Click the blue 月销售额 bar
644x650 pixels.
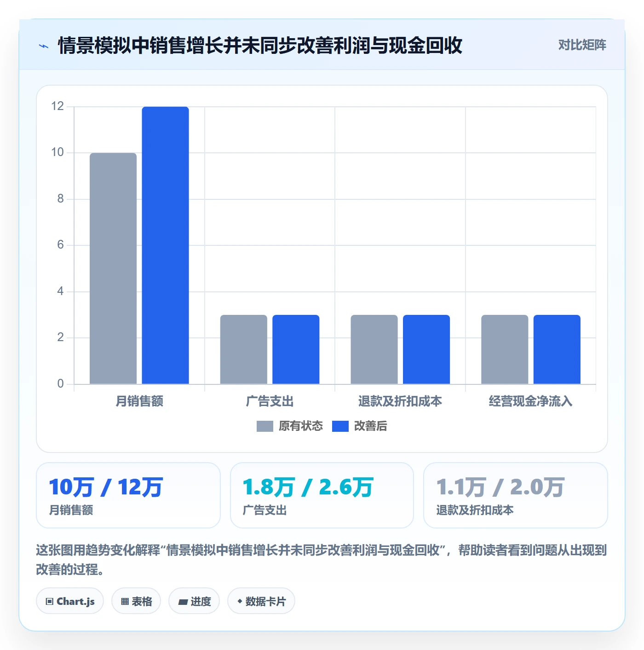click(x=166, y=245)
